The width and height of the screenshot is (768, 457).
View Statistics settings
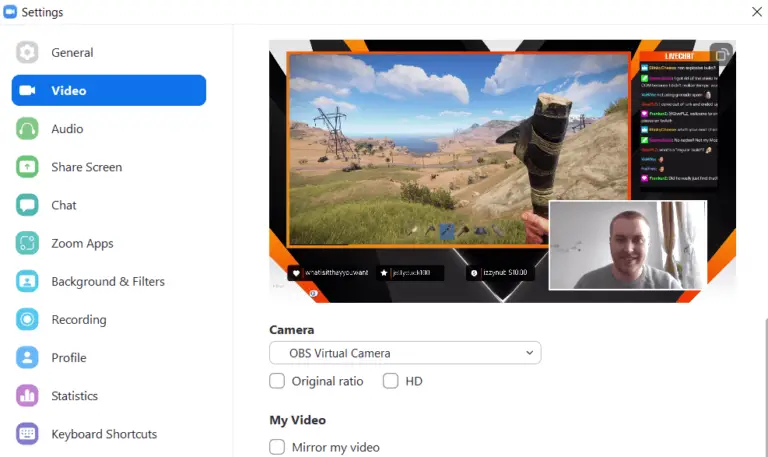[109, 396]
